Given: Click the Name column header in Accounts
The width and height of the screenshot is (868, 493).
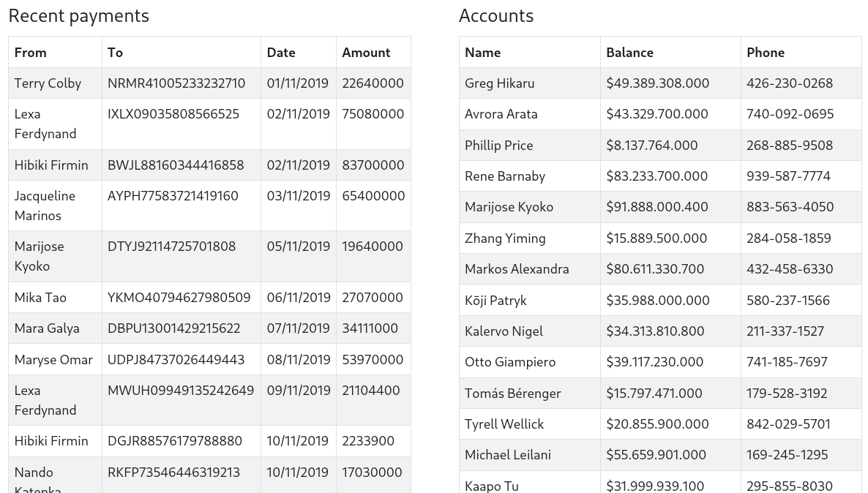Looking at the screenshot, I should (x=482, y=53).
